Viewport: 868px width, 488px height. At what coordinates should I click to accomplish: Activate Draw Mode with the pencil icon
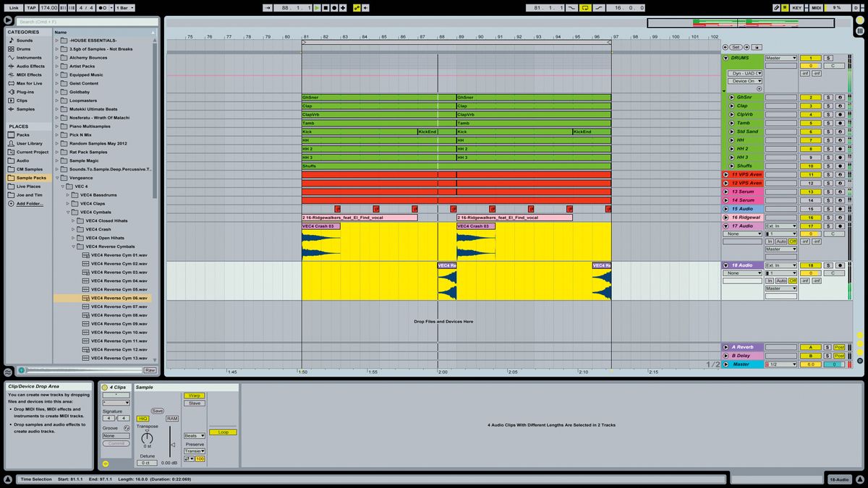(777, 7)
